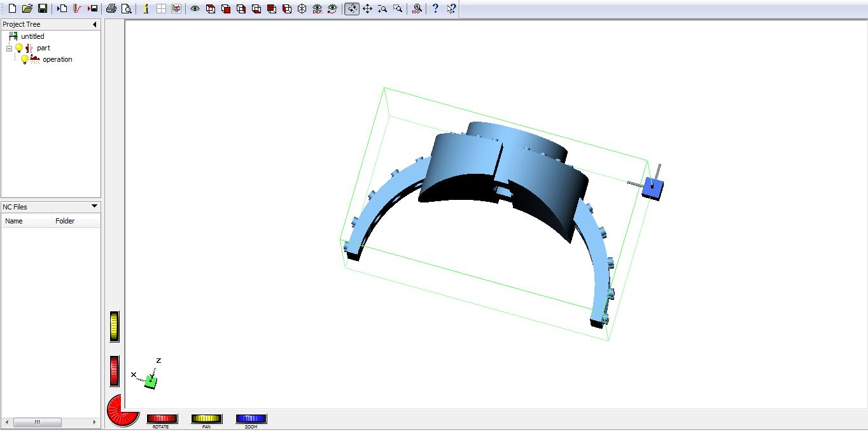Collapse the part node in Project Tree
868x431 pixels.
pos(9,48)
